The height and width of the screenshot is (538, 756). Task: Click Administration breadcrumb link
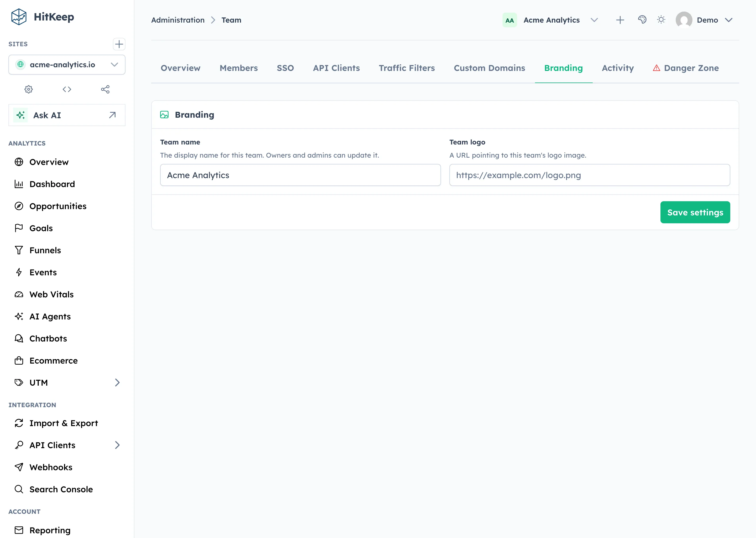178,20
